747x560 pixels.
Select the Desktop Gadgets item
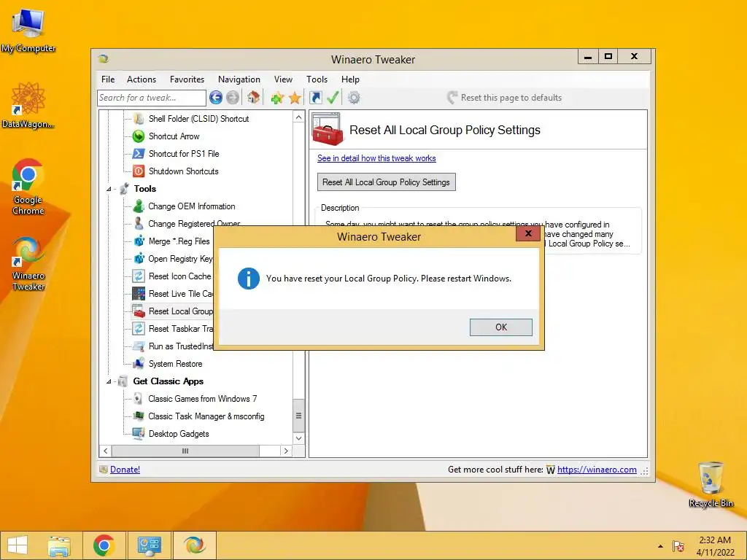click(x=179, y=434)
